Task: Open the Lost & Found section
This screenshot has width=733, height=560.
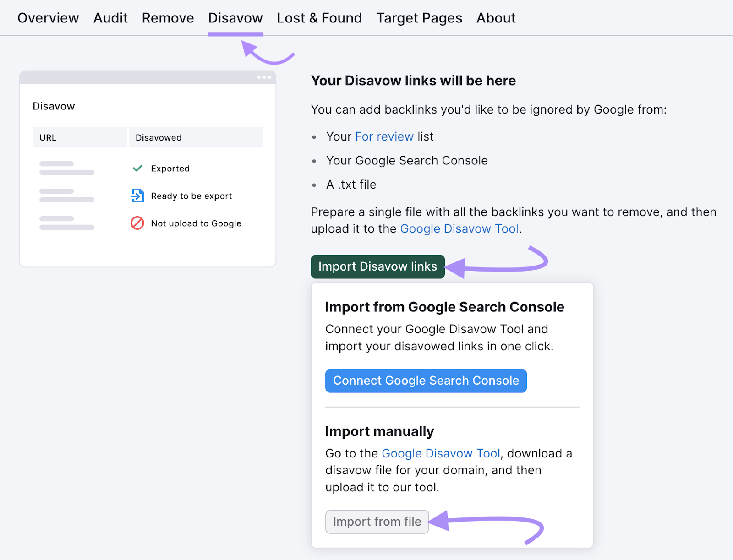Action: pos(319,18)
